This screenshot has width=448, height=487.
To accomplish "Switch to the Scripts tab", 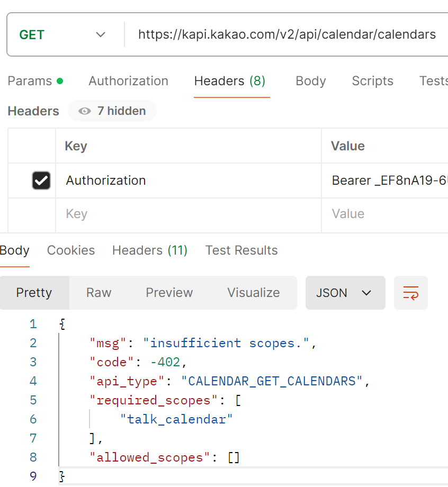I will point(372,81).
